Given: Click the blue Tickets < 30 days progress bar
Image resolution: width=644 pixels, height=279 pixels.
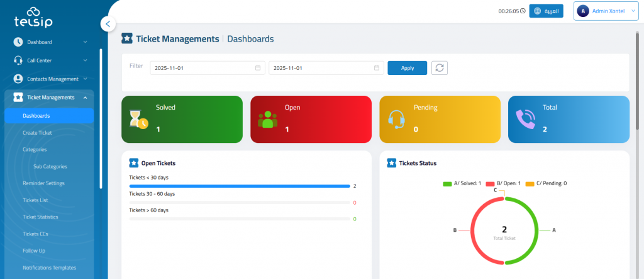Looking at the screenshot, I should [x=239, y=186].
